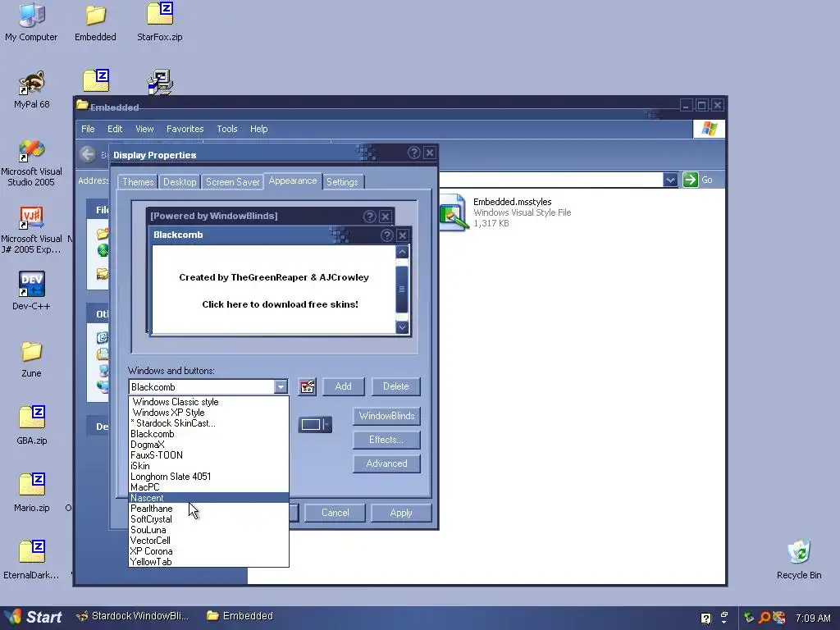This screenshot has height=630, width=840.
Task: Click 'Click here to download free skins!'
Action: [x=281, y=304]
